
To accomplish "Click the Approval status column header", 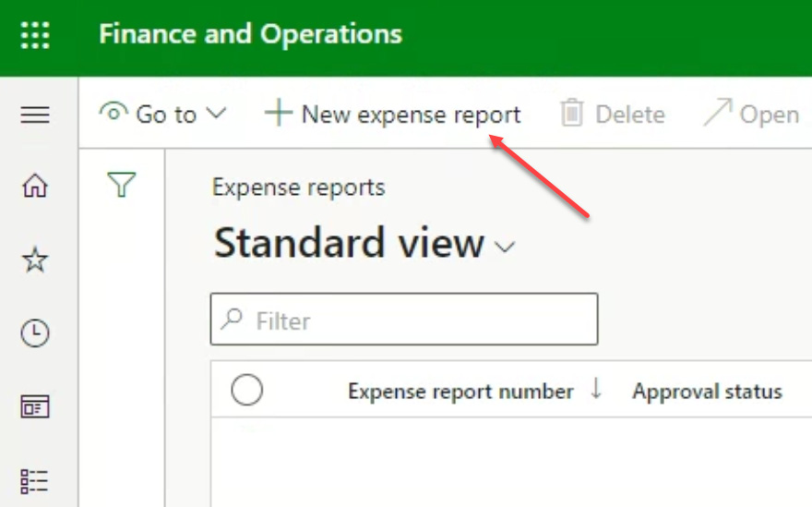I will click(707, 392).
